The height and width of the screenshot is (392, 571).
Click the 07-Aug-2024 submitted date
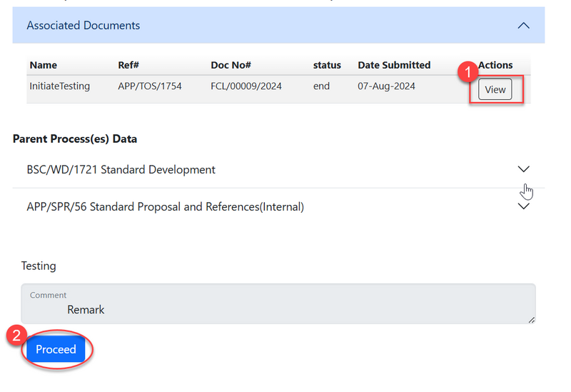coord(386,86)
